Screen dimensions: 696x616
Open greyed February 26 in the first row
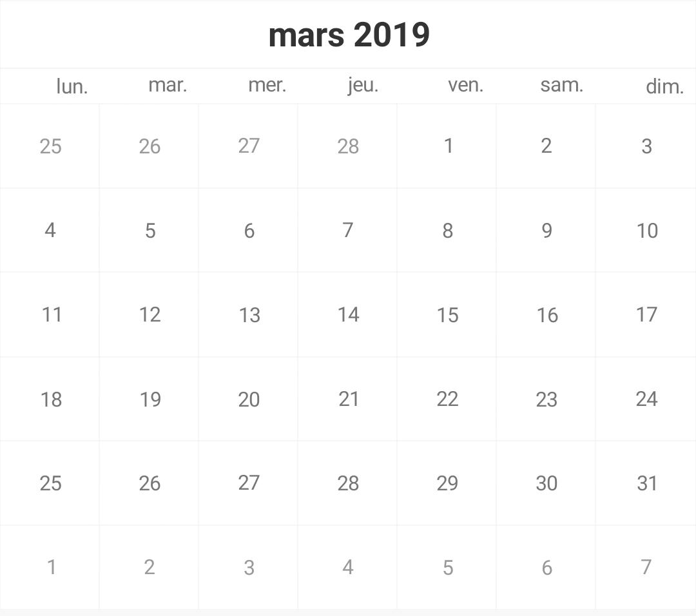pyautogui.click(x=149, y=146)
